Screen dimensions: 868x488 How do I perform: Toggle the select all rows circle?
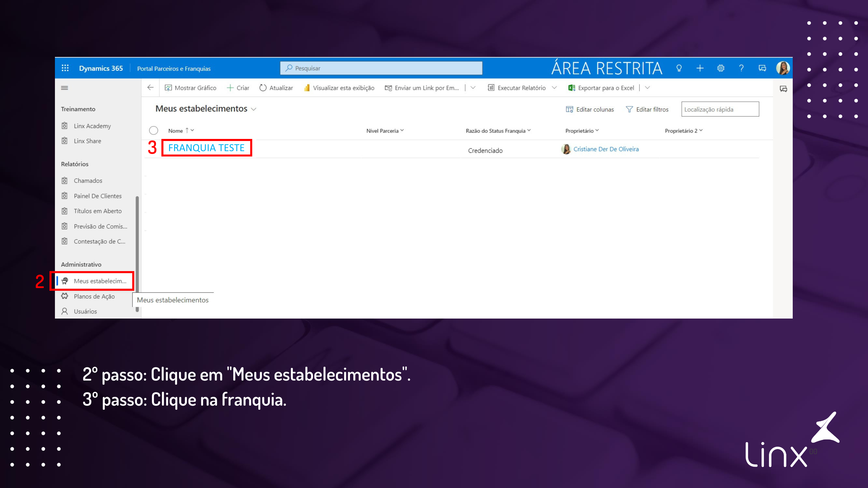pos(154,130)
